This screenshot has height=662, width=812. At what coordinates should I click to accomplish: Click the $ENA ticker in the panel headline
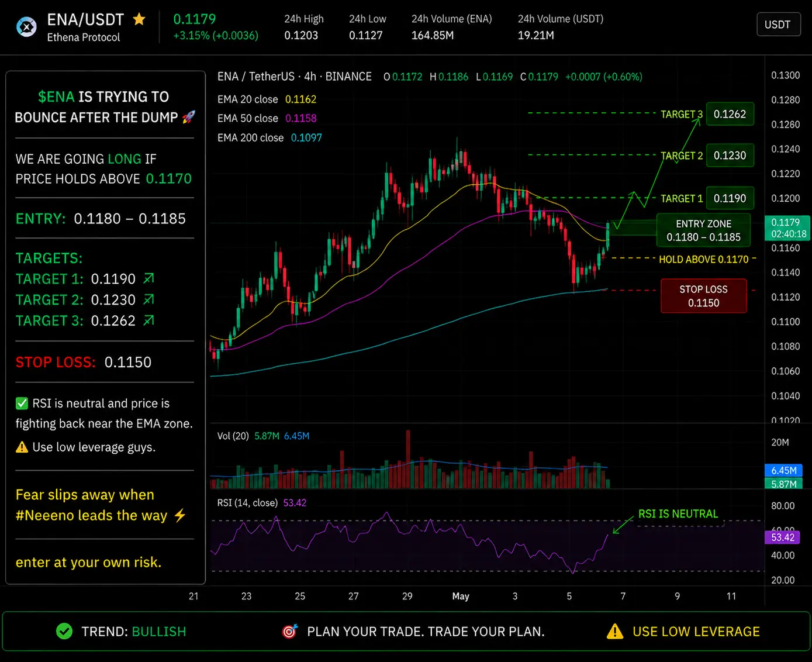pos(56,96)
